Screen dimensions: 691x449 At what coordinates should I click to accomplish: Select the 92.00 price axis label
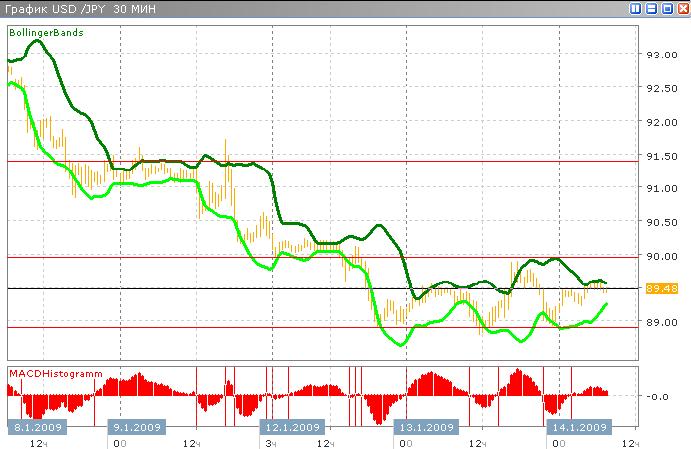(661, 122)
